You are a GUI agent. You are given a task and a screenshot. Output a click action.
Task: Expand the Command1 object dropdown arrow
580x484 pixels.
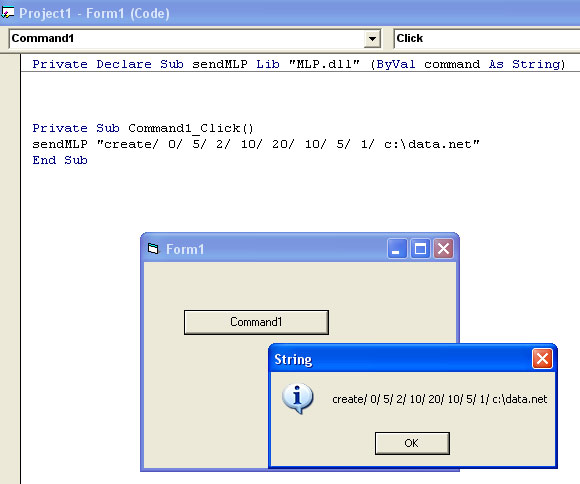click(x=372, y=38)
